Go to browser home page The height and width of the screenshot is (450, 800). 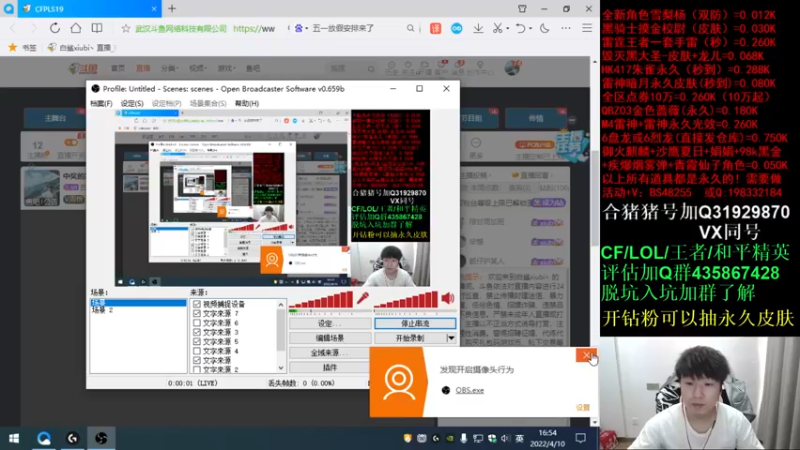pyautogui.click(x=76, y=28)
